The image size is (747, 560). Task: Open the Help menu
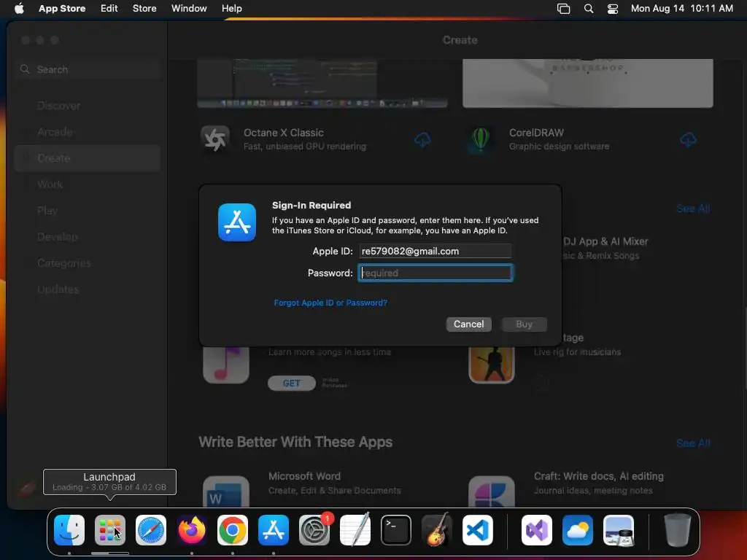231,9
